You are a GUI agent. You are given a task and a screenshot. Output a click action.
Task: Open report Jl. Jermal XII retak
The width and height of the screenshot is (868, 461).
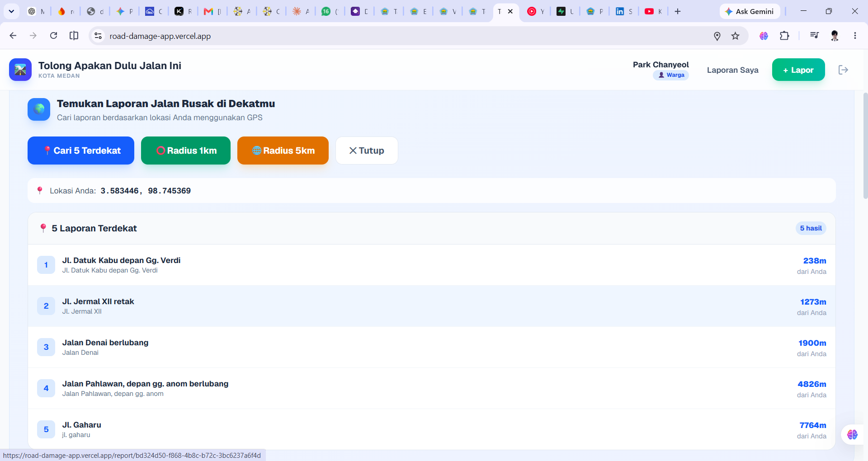click(x=432, y=306)
